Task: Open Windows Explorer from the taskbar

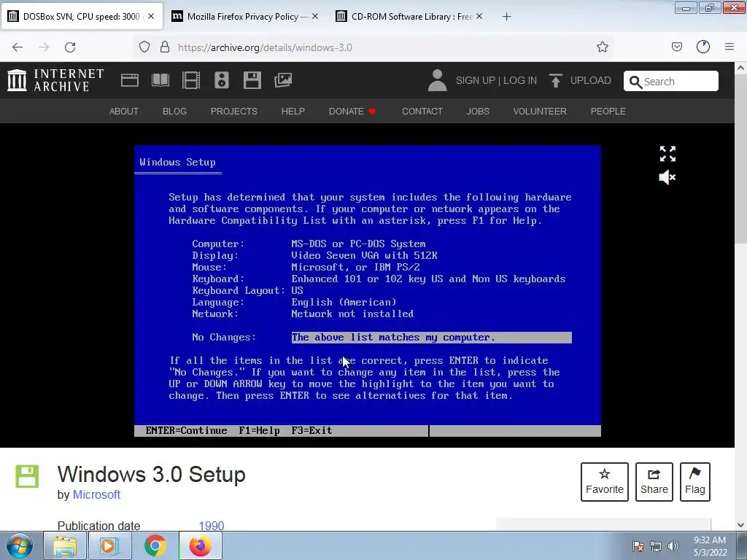Action: coord(65,545)
